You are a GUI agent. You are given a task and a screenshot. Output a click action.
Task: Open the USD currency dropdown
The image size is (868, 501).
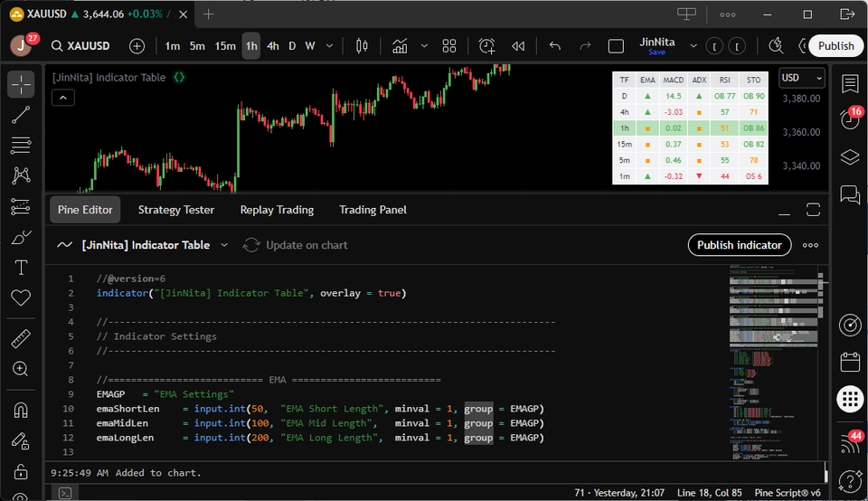[801, 78]
